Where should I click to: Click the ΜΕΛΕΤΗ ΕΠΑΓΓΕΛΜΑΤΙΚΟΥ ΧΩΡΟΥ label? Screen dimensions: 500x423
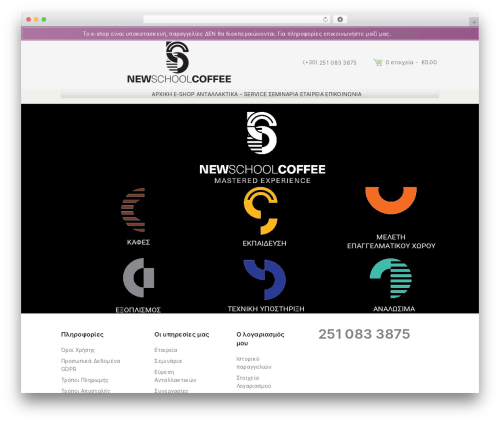click(391, 241)
